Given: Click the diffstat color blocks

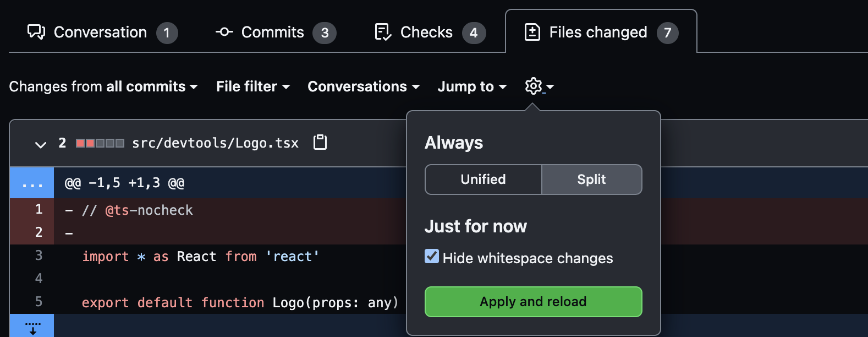Looking at the screenshot, I should pyautogui.click(x=100, y=143).
